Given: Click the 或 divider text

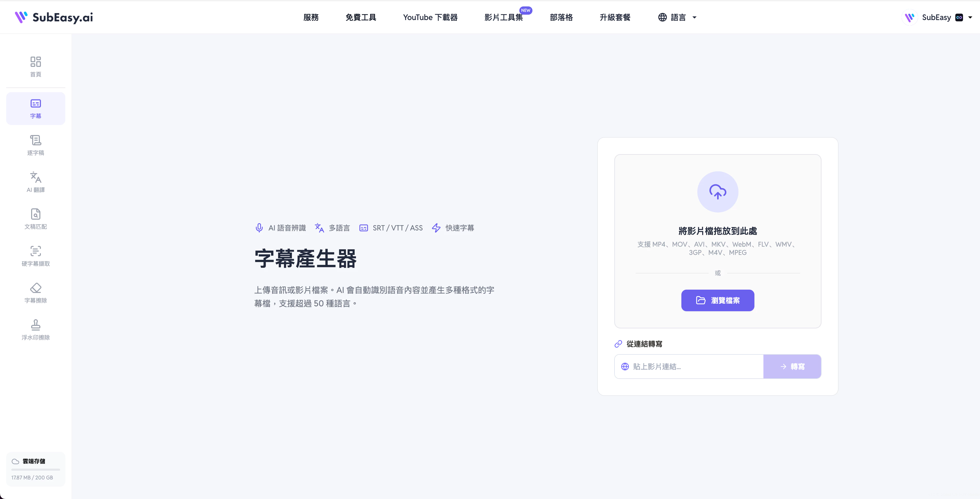Looking at the screenshot, I should tap(717, 273).
